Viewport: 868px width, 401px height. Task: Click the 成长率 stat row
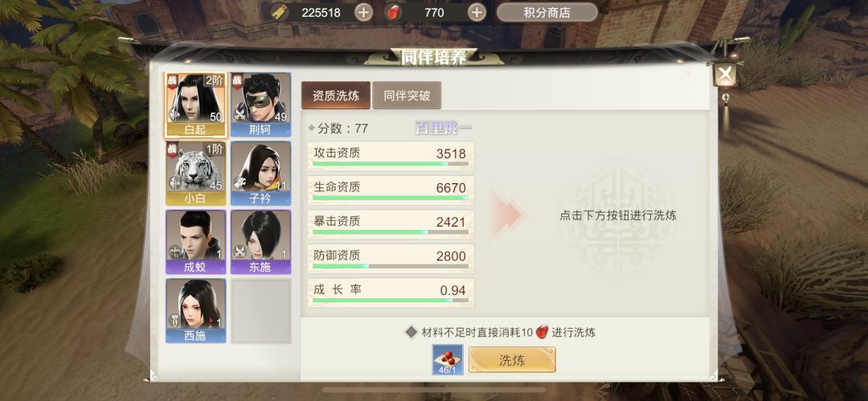(x=391, y=293)
